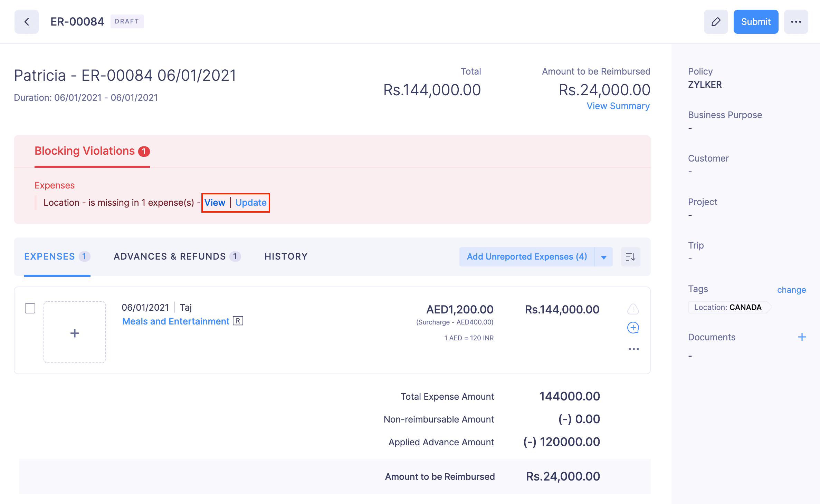Expand the Add Unreported Expenses dropdown arrow
Screen dimensions: 820x504
point(603,257)
